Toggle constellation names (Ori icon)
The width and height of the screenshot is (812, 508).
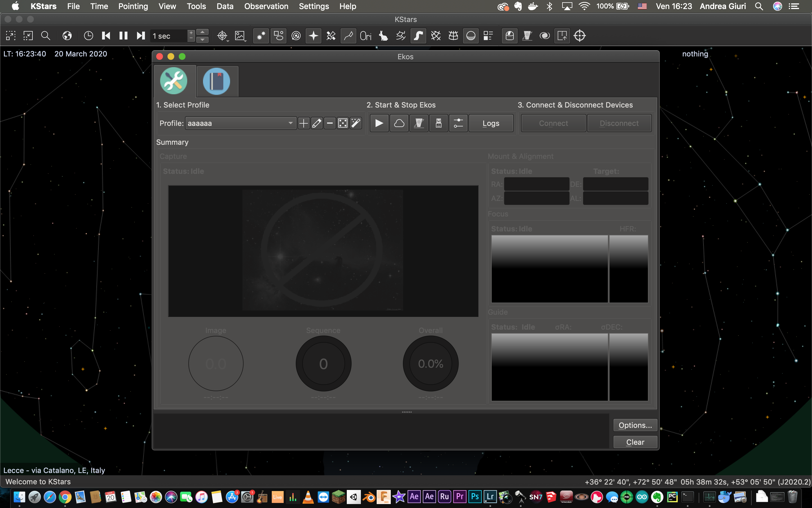366,36
